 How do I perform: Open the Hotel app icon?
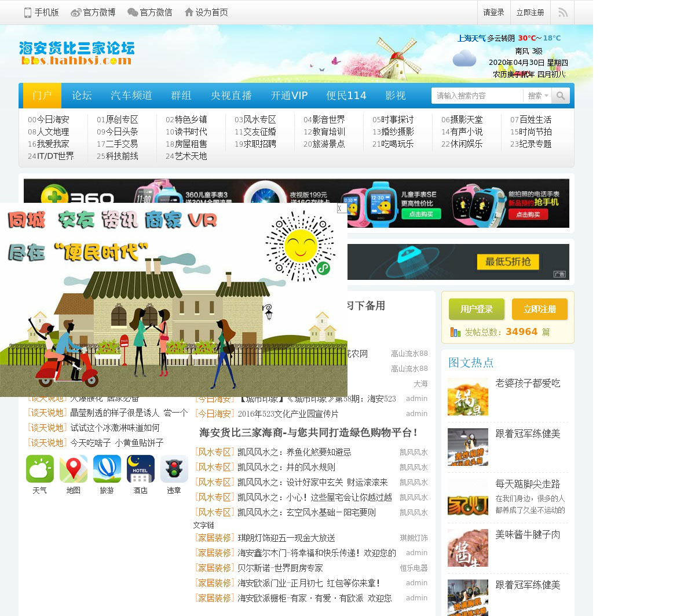tap(141, 469)
